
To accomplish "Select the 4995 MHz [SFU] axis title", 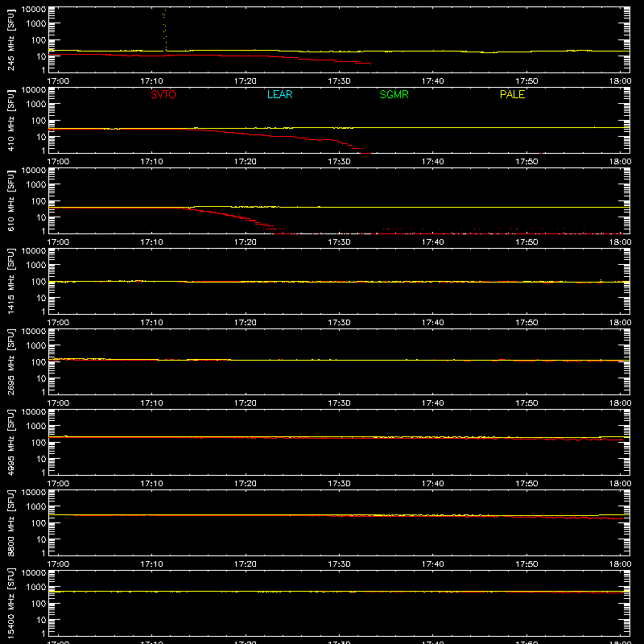I will point(10,442).
